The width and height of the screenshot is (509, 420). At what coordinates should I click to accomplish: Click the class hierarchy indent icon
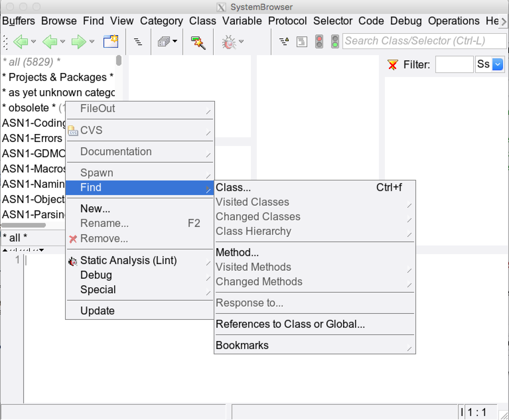tap(138, 42)
